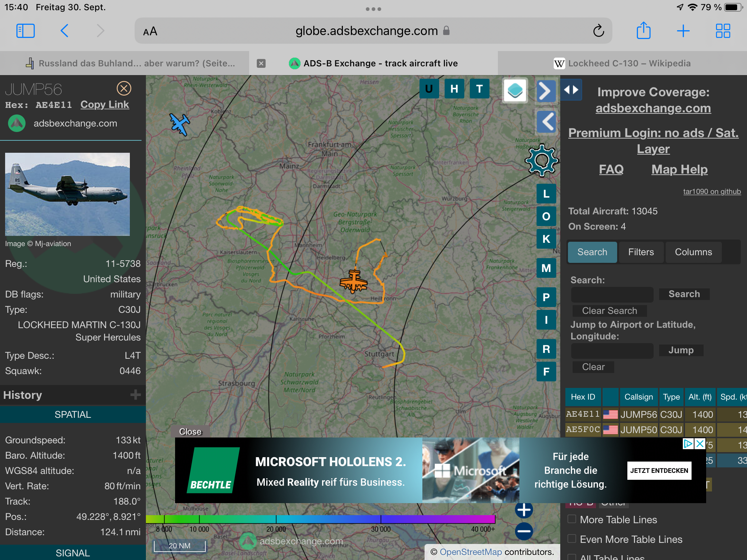Enable More Table Lines checkbox
Screen dimensions: 747x560
click(x=572, y=519)
